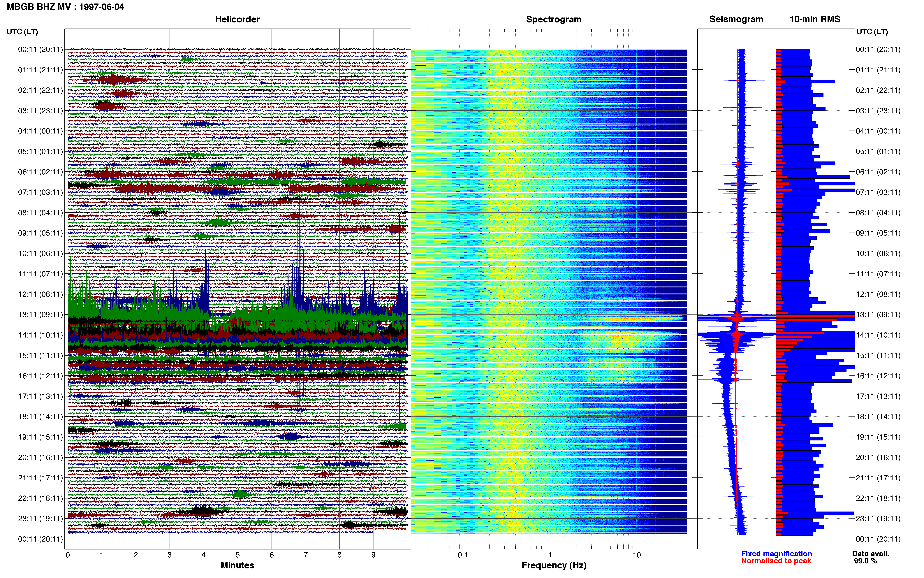Click left time label 12:11 (08:11)
The image size is (924, 578).
click(41, 294)
